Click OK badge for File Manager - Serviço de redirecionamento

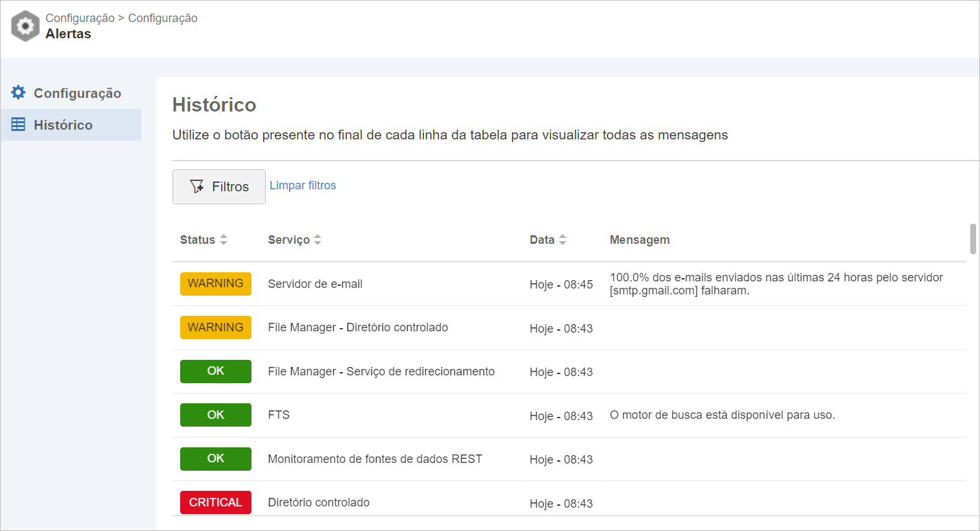pos(216,372)
